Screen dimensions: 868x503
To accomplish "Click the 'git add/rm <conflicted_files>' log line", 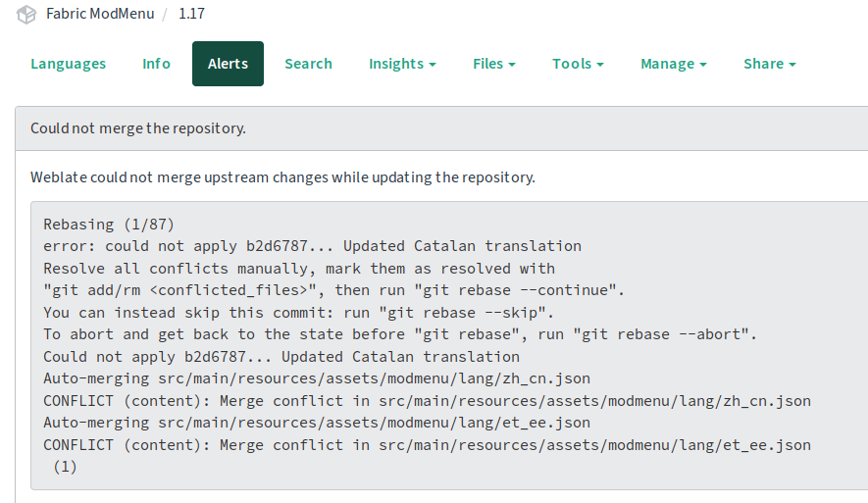I will (x=333, y=290).
